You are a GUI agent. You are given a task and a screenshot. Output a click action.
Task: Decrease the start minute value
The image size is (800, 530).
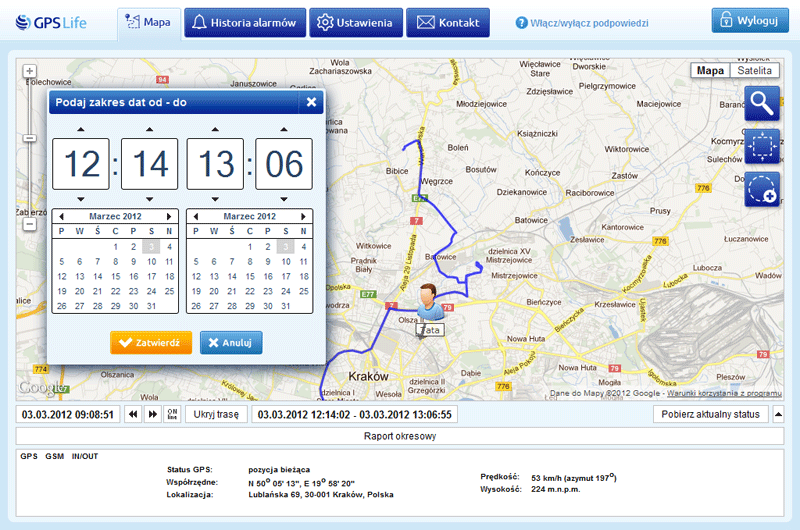149,199
